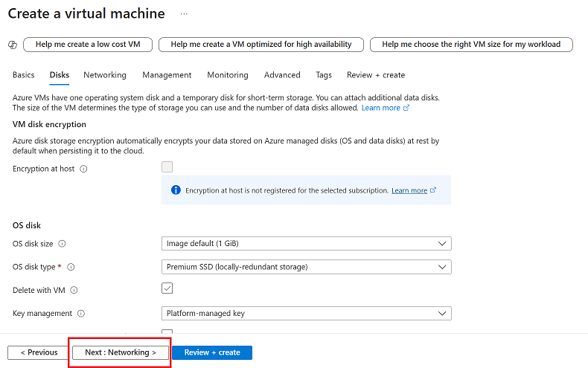Open the Monitoring tab

[228, 75]
